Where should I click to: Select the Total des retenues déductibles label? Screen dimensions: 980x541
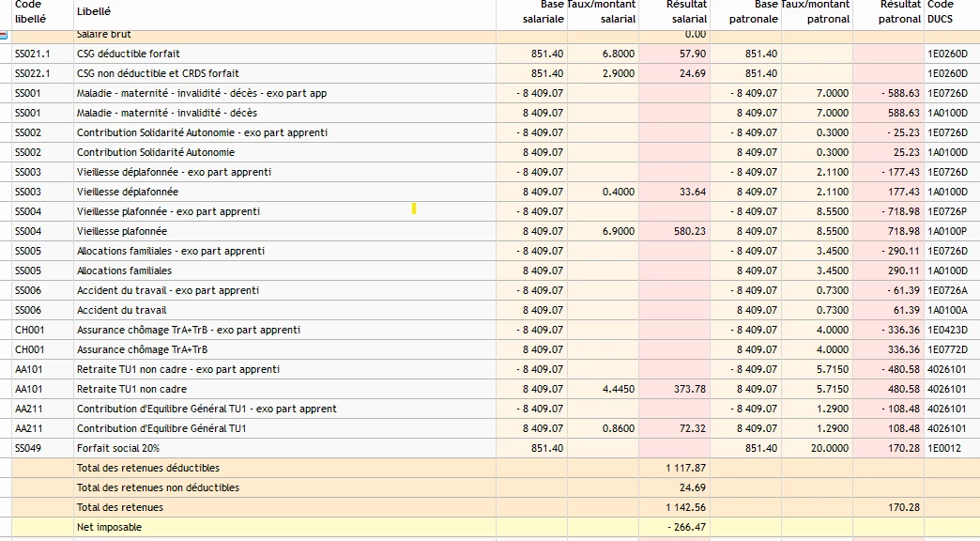[148, 467]
